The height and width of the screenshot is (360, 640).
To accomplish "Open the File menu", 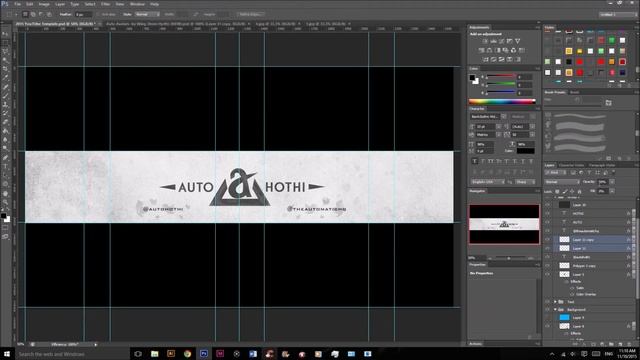I will pos(18,4).
